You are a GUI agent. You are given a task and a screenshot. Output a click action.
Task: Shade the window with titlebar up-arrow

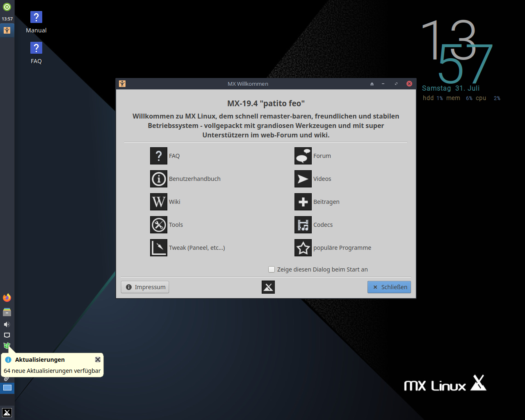372,84
